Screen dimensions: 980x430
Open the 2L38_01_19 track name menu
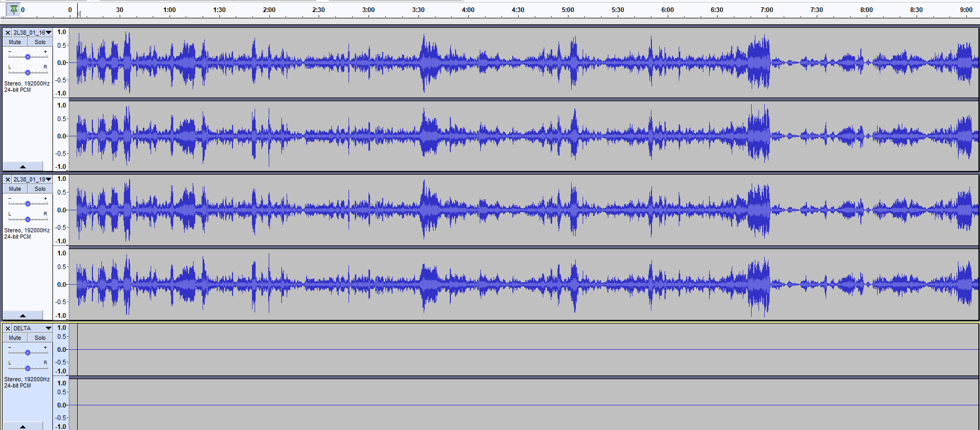(x=32, y=179)
